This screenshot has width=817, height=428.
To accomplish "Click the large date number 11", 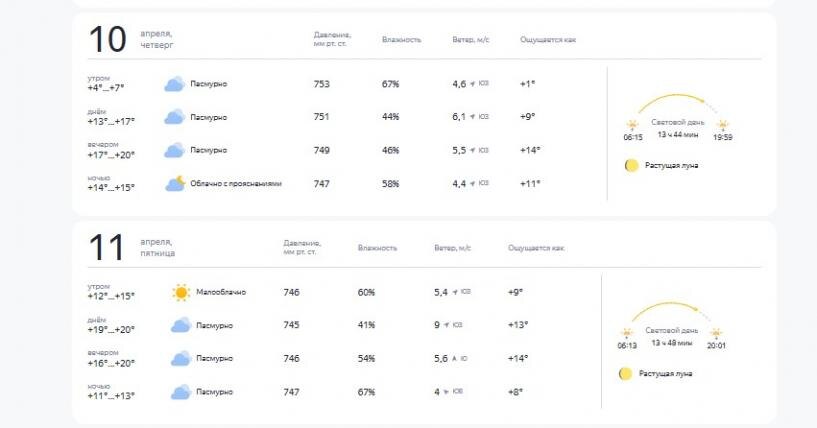I will [x=107, y=247].
